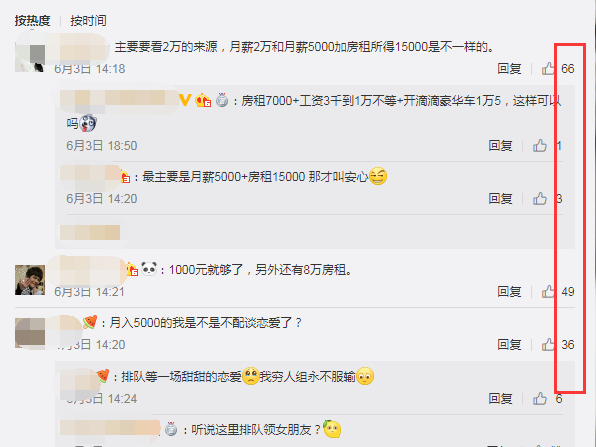The height and width of the screenshot is (447, 596).
Task: Open the avatar of 1000元就够了 commenter
Action: tap(30, 280)
